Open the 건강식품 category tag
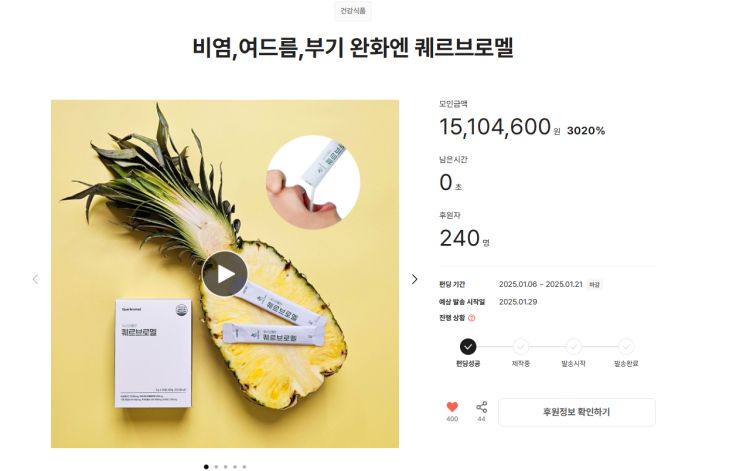Screen dimensions: 743x471 click(353, 11)
